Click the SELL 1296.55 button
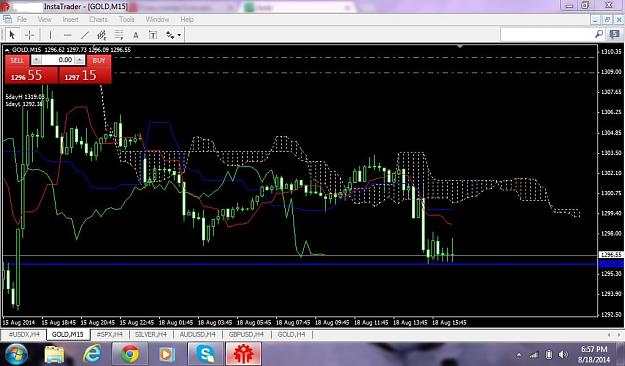625x366 pixels. (31, 75)
